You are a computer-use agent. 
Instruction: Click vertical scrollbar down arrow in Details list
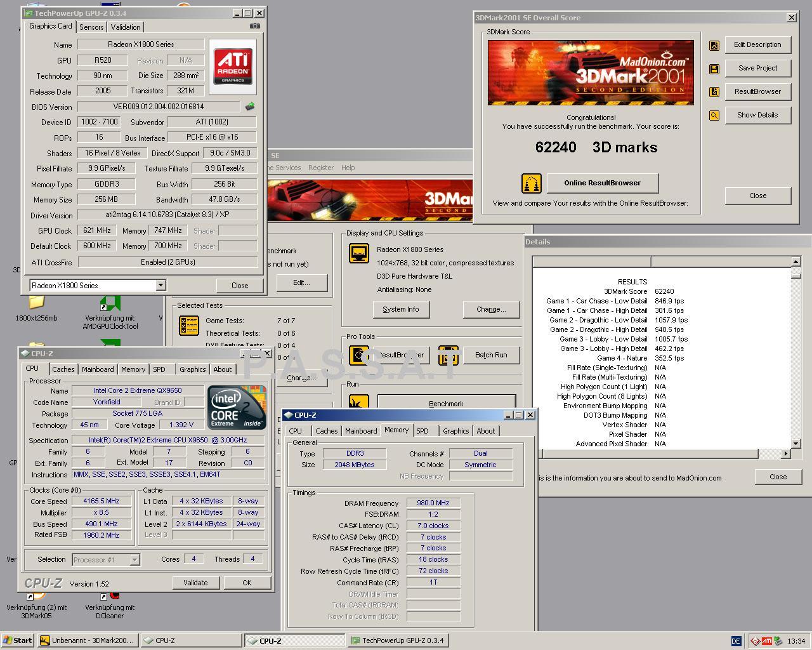[796, 444]
